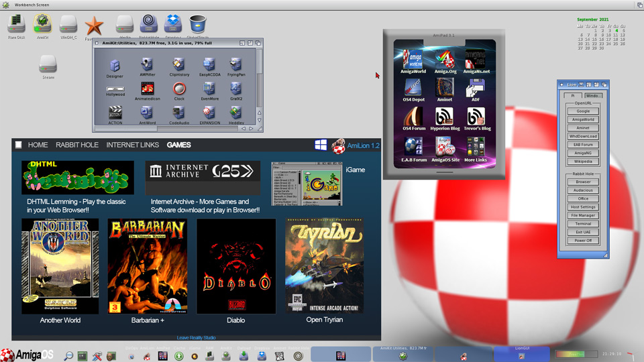Click the orange star Favorites icon

coord(94,26)
